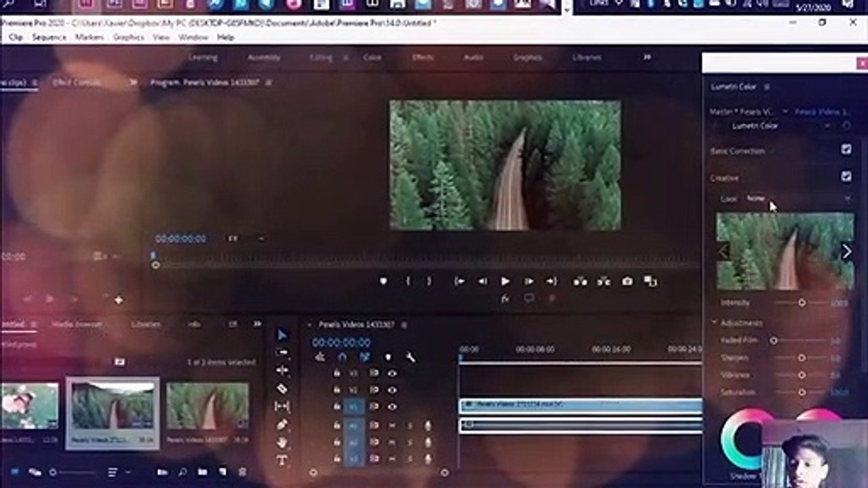Reset the Lumetri Color effect
868x488 pixels.
coord(846,126)
